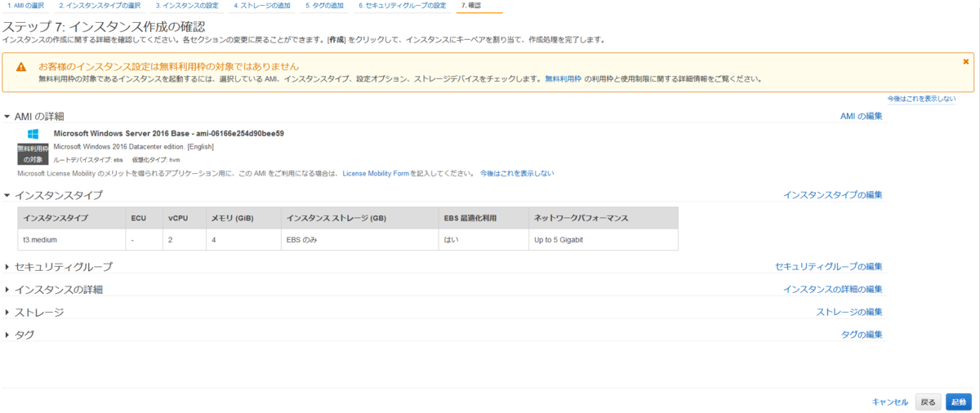Image resolution: width=980 pixels, height=413 pixels.
Task: Open the セキュリティグループの編集 link
Action: coord(829,267)
